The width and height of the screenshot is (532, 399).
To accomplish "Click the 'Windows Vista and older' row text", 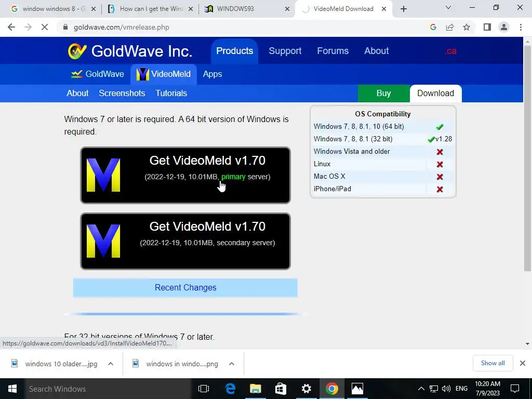I will point(352,152).
